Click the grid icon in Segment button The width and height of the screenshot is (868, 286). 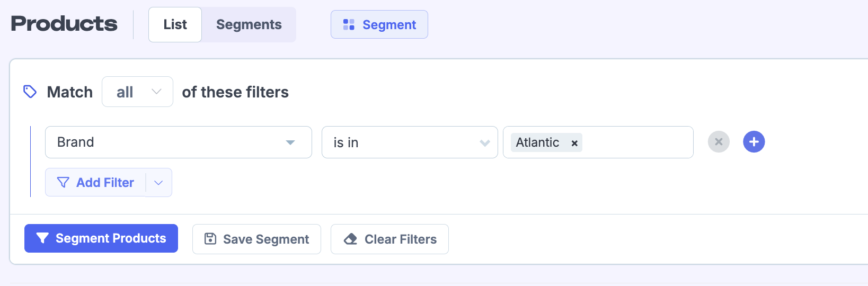pos(349,25)
